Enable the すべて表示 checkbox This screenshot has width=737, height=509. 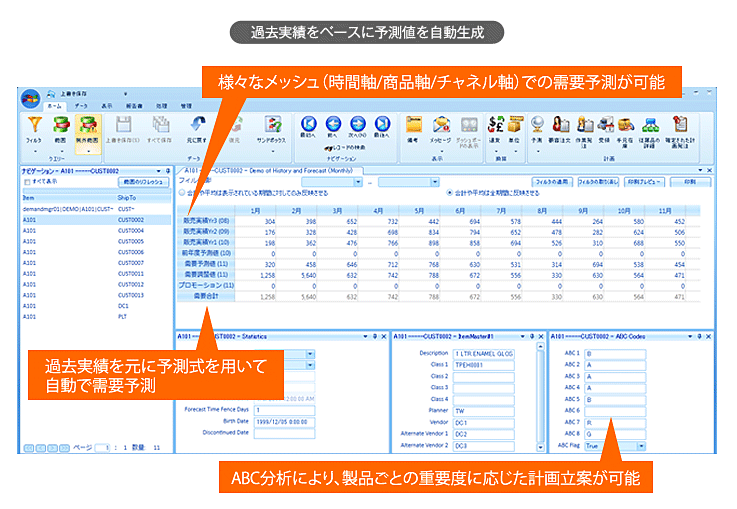click(x=28, y=183)
